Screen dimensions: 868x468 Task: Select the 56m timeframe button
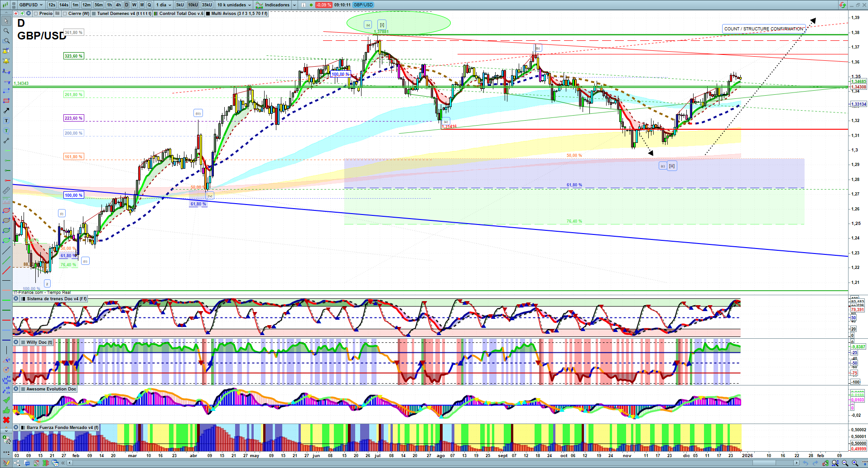point(99,5)
